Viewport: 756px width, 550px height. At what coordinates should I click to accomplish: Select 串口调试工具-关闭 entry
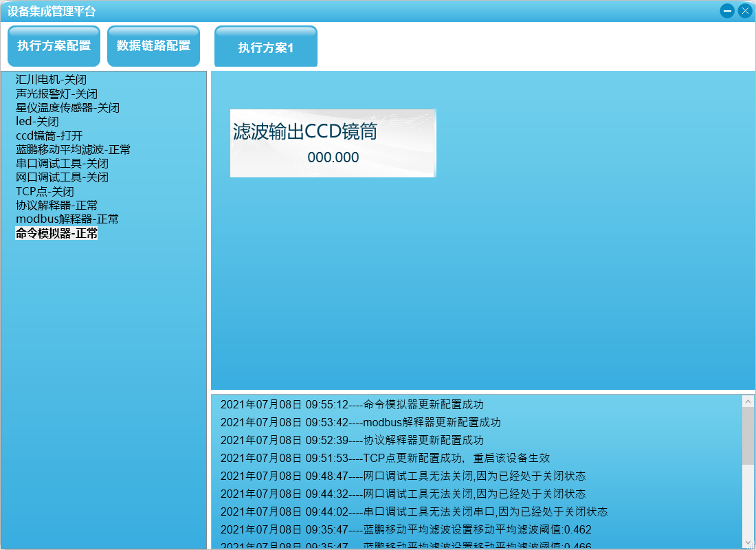pyautogui.click(x=62, y=164)
